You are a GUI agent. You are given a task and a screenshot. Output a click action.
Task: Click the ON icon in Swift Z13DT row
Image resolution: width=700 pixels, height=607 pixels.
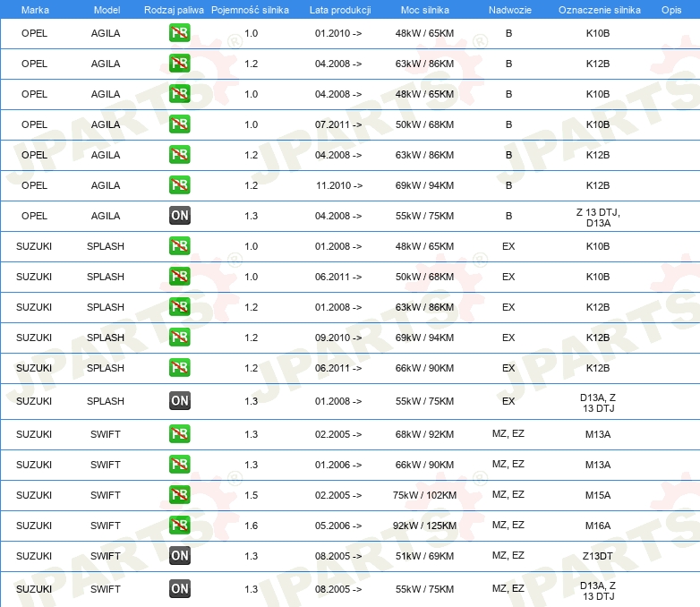click(x=180, y=556)
